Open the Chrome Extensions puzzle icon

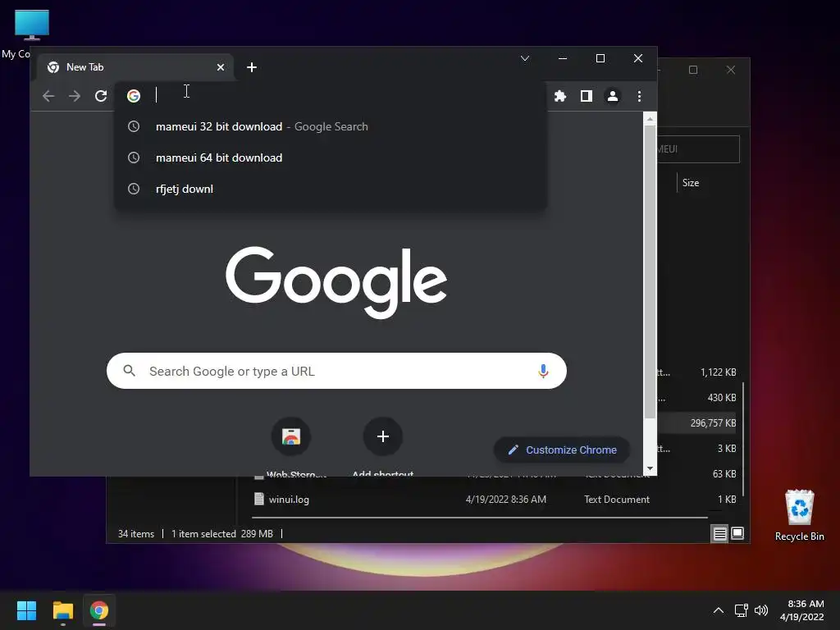point(559,96)
